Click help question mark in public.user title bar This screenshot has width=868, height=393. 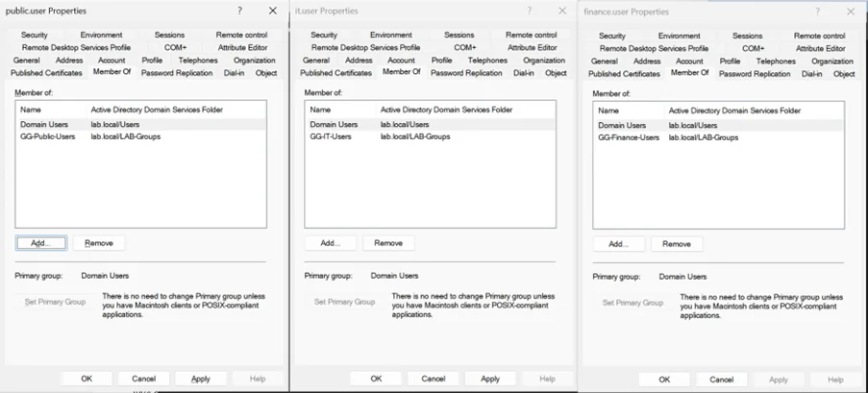pyautogui.click(x=239, y=11)
